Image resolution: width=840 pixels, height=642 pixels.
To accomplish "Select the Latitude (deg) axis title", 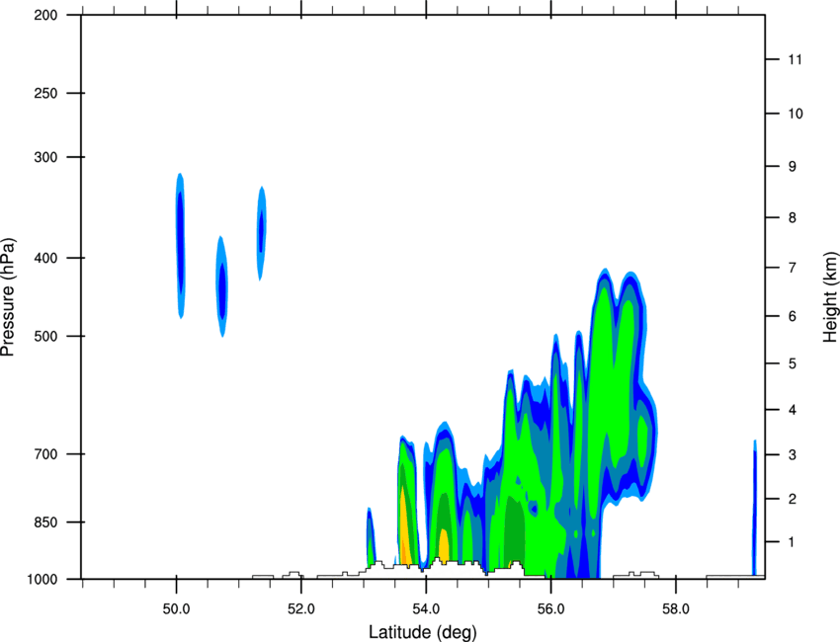I will tap(423, 632).
